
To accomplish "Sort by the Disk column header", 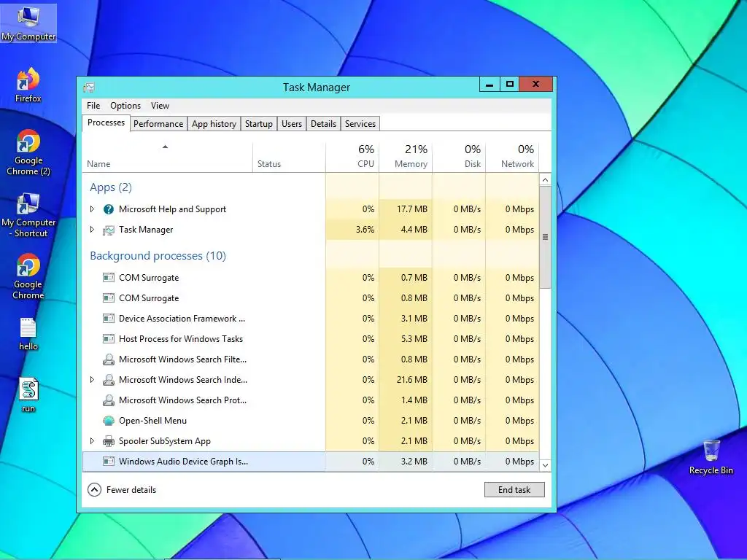I will 459,157.
